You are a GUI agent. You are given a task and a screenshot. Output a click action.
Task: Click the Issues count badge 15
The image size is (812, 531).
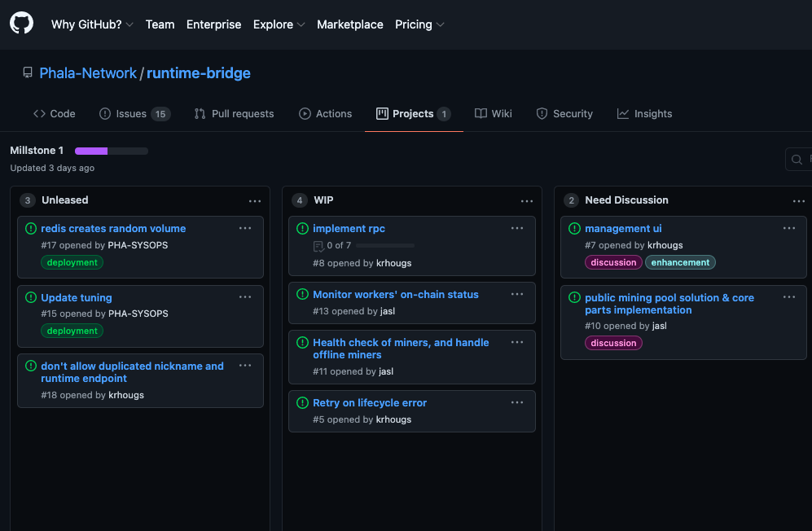160,114
